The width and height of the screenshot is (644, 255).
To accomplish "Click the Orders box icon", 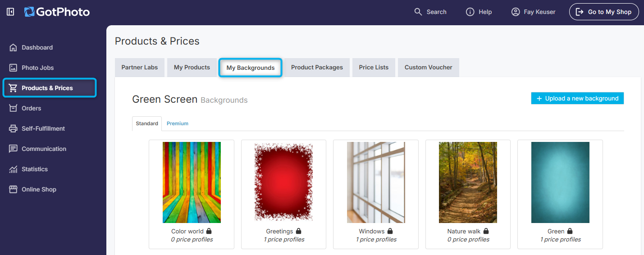I will (13, 108).
